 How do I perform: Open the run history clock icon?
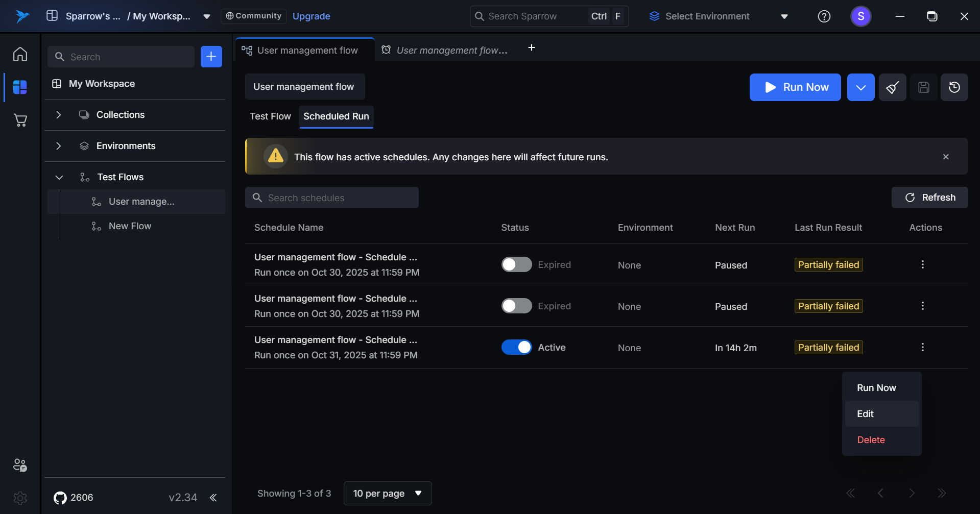pos(954,87)
